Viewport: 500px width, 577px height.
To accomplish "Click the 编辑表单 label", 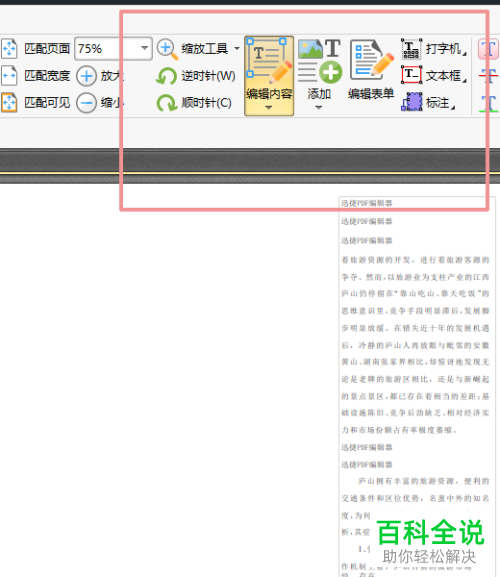I will [371, 94].
